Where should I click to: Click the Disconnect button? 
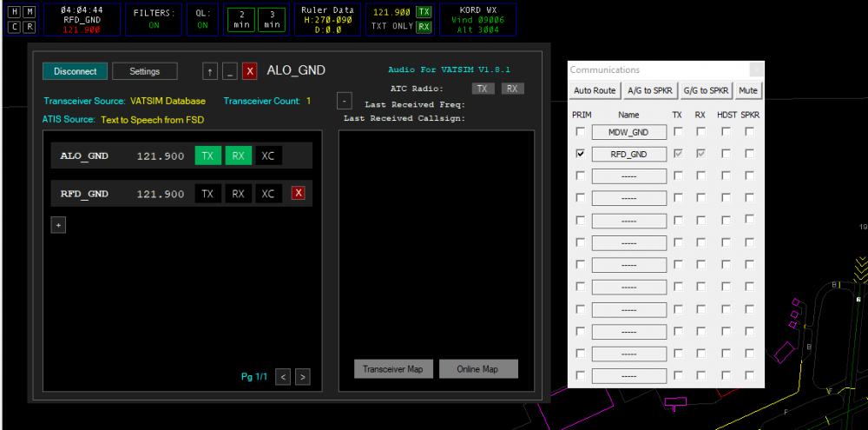pyautogui.click(x=76, y=71)
